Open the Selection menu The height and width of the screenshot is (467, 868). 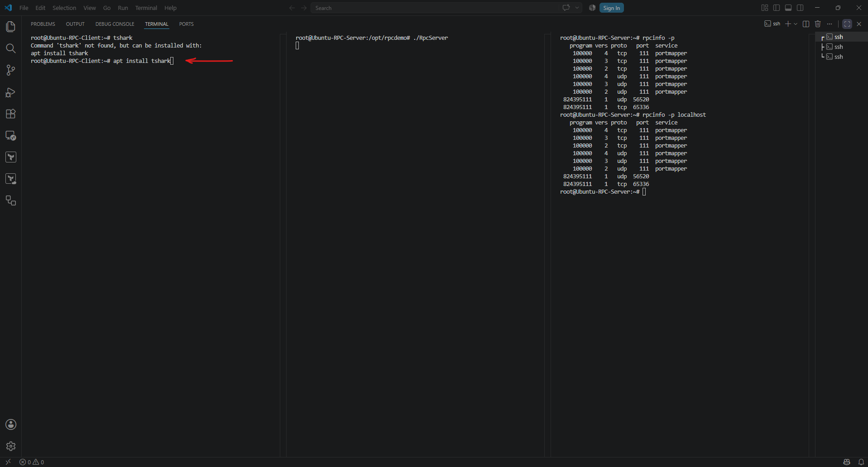tap(64, 8)
